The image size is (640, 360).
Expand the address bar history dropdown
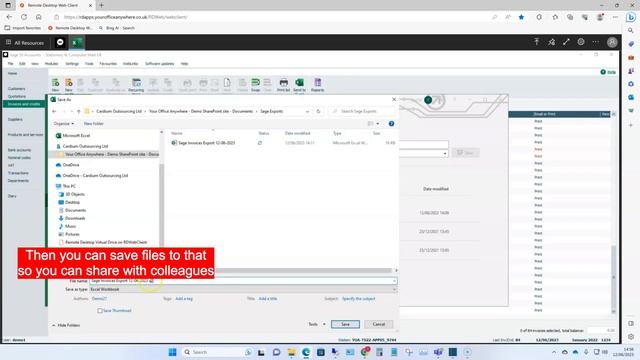[x=307, y=111]
